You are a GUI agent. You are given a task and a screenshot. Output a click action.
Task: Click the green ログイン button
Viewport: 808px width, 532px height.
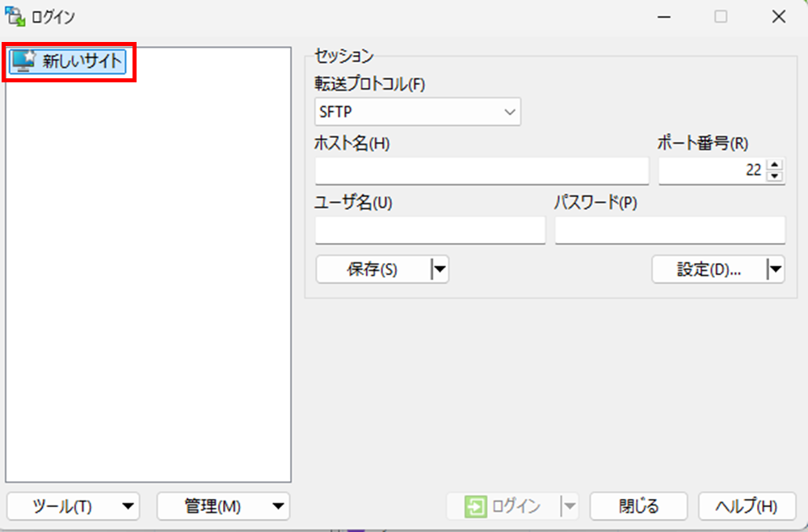tap(503, 506)
